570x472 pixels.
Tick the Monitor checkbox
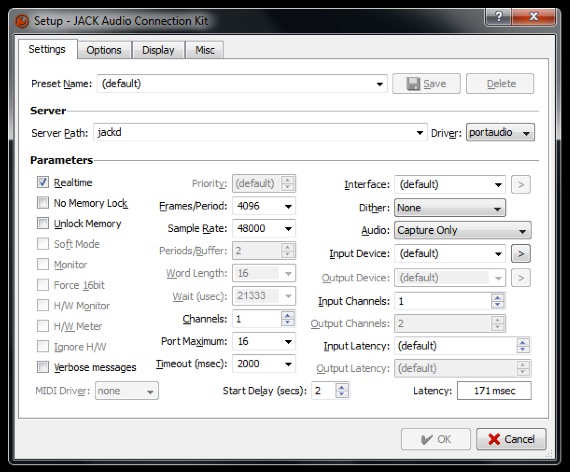point(43,264)
